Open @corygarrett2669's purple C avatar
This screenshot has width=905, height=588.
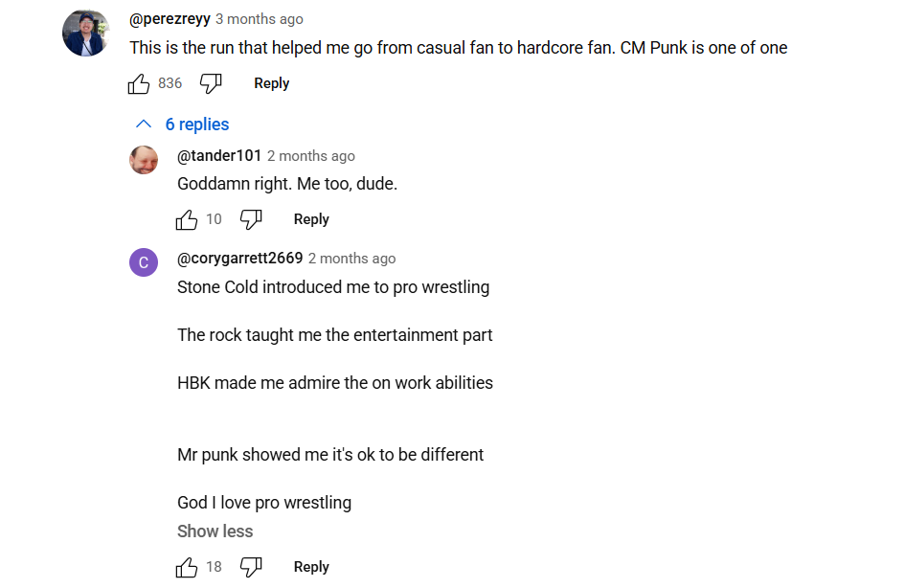[x=144, y=262]
